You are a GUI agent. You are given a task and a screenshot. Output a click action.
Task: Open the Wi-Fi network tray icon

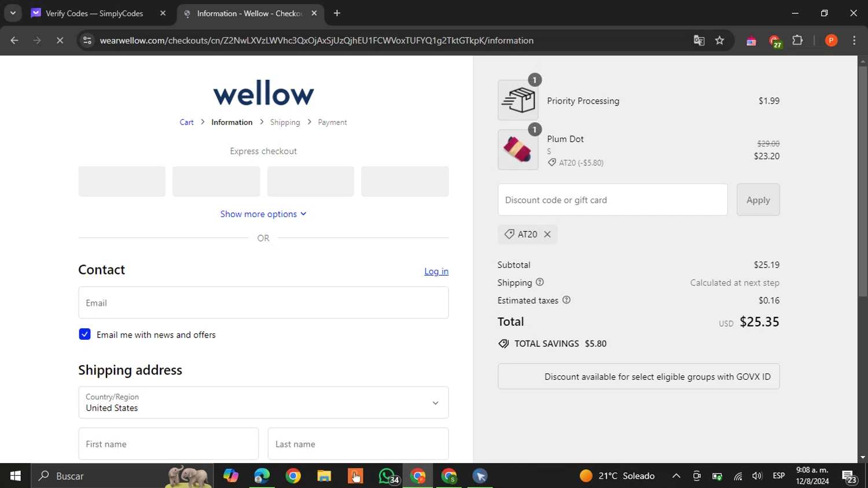738,476
